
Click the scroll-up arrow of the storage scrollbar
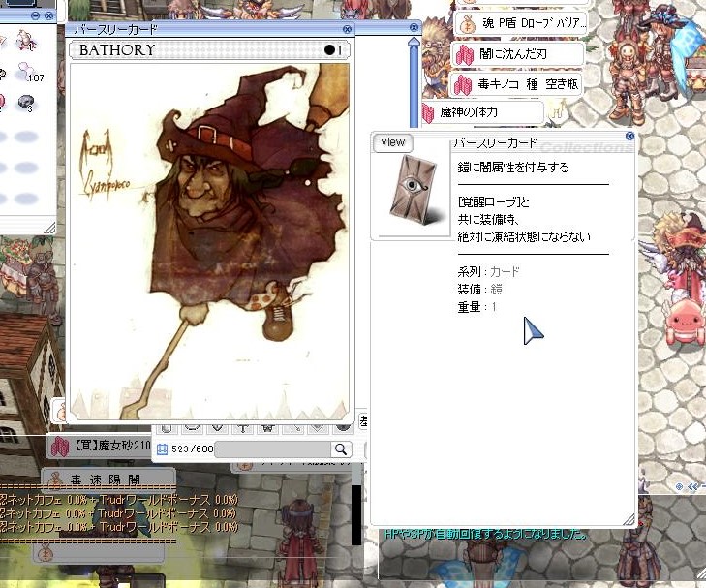[x=414, y=43]
